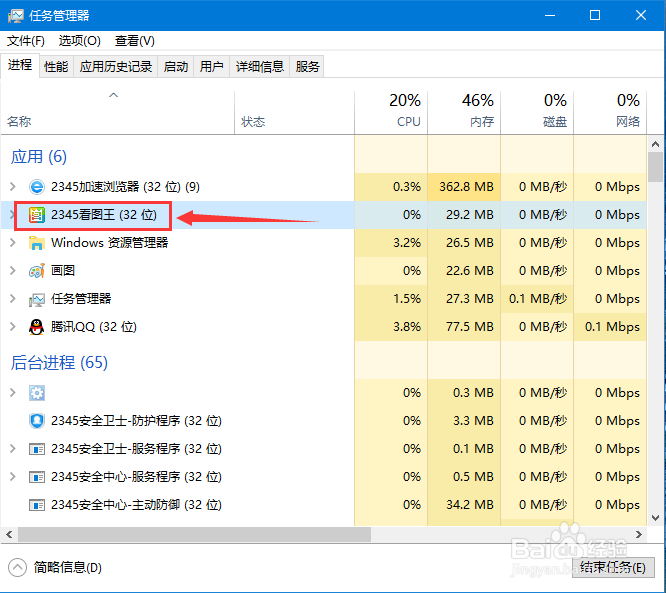Switch to the 启动 tab
Image resolution: width=666 pixels, height=593 pixels.
pyautogui.click(x=176, y=67)
